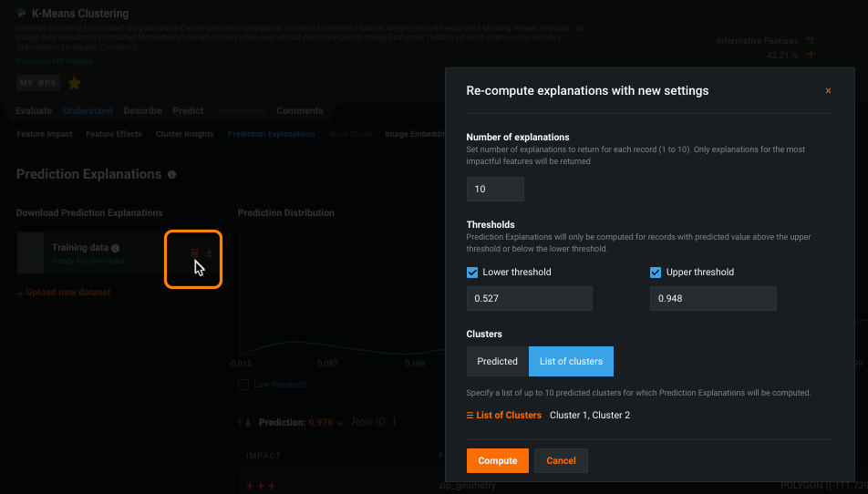This screenshot has height=494, width=868.
Task: Click the Cancel button
Action: [561, 460]
